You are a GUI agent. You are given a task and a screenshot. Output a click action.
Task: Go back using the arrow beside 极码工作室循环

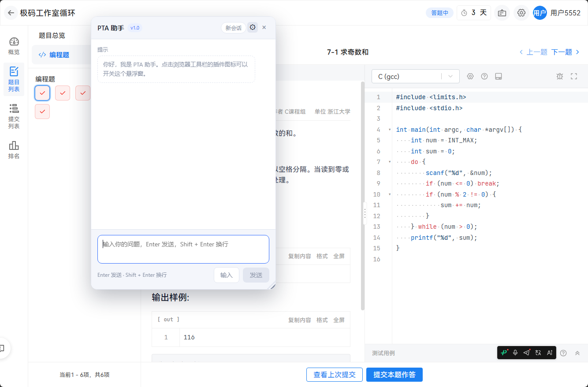[x=11, y=13]
